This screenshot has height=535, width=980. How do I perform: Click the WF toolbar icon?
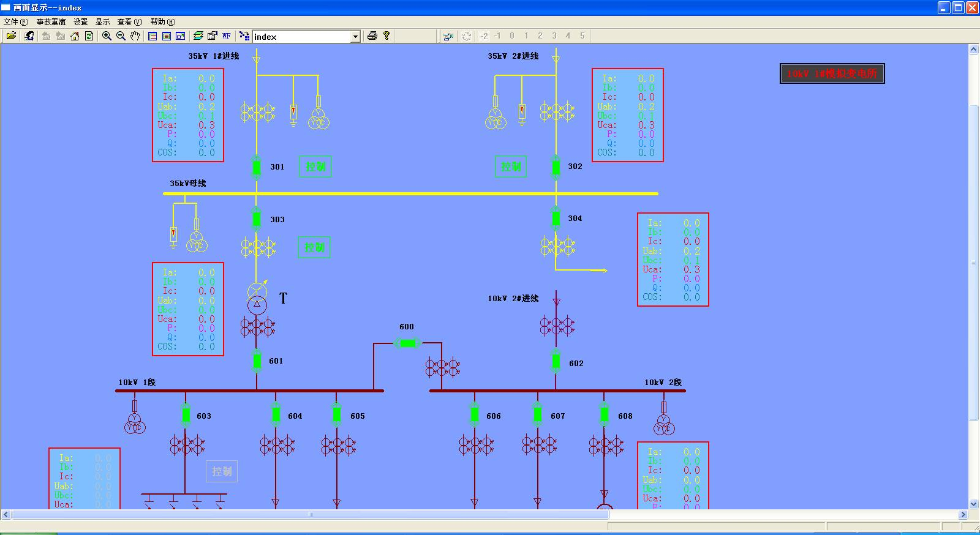tap(226, 36)
